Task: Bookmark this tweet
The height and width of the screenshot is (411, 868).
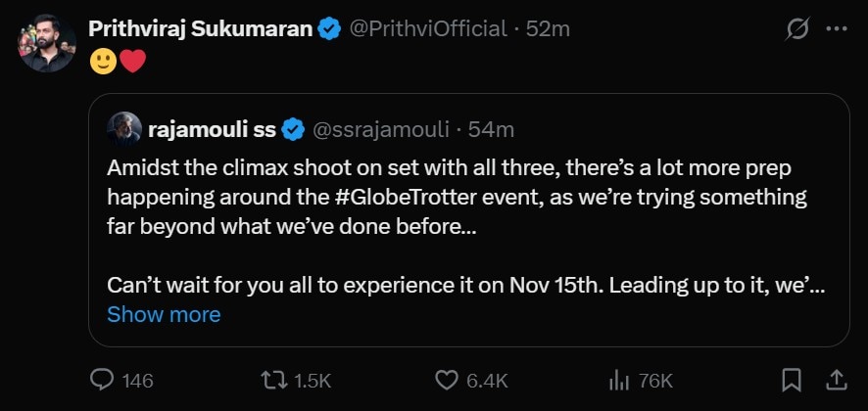Action: pos(792,380)
